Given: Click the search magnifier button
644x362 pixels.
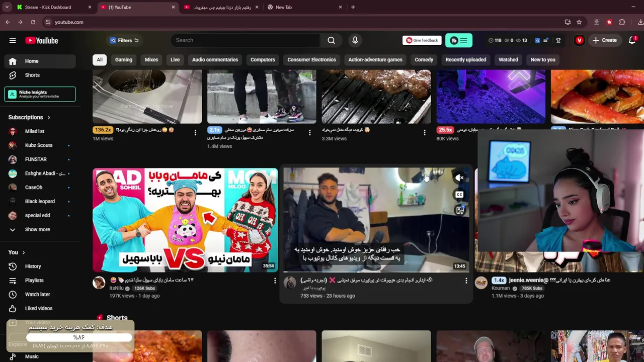Looking at the screenshot, I should point(331,40).
